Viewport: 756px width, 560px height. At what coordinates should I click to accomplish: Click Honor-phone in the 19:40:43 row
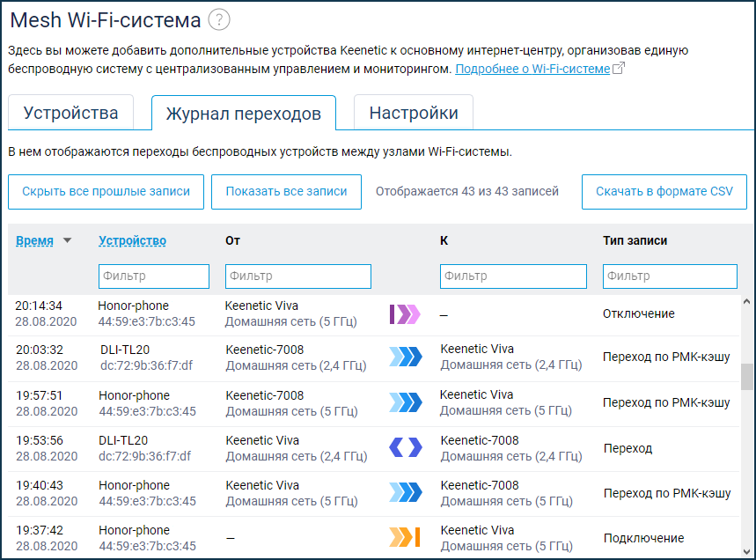click(134, 485)
